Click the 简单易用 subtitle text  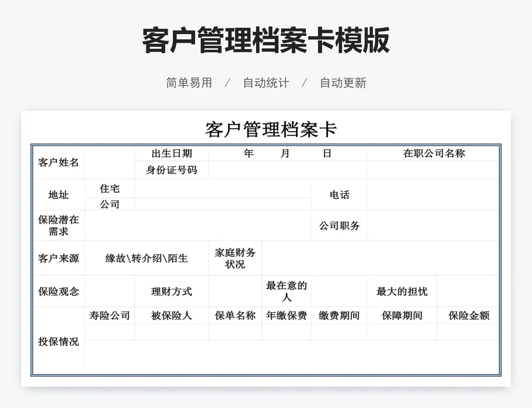point(189,83)
